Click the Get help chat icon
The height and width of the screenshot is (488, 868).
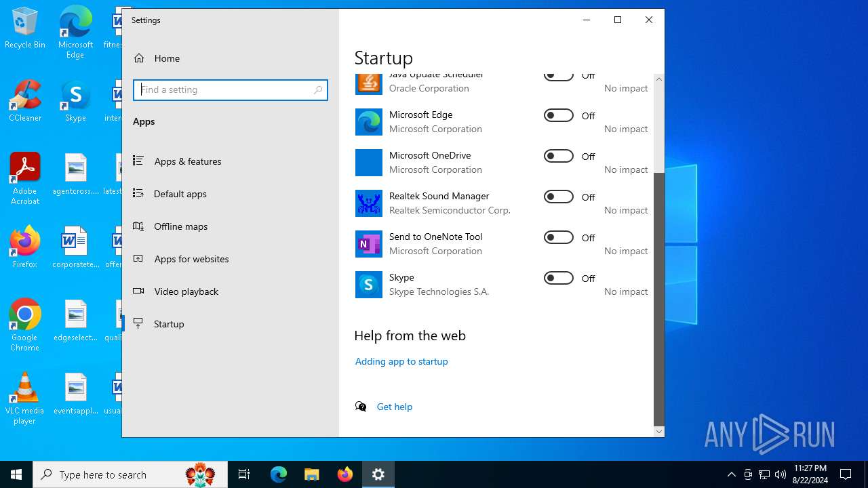click(x=361, y=407)
